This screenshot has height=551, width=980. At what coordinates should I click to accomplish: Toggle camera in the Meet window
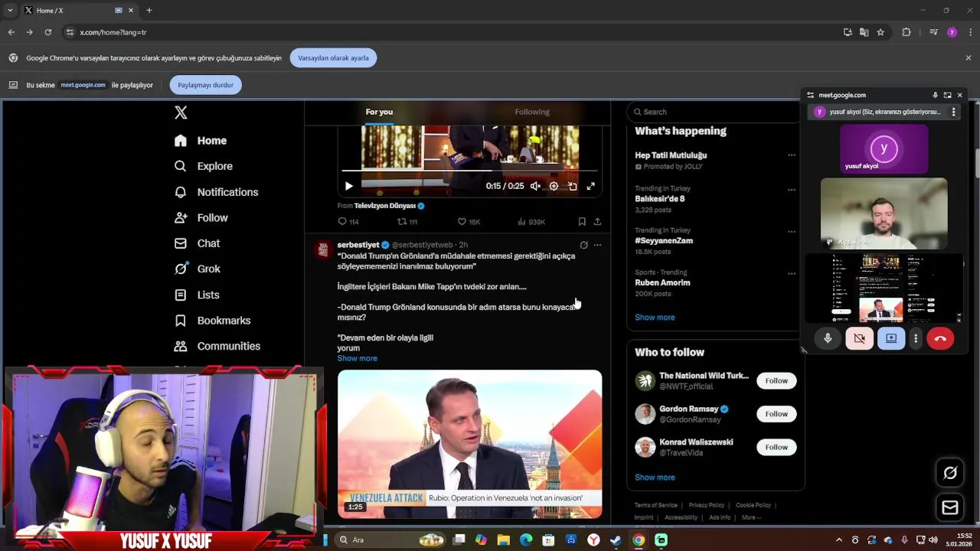click(x=859, y=338)
